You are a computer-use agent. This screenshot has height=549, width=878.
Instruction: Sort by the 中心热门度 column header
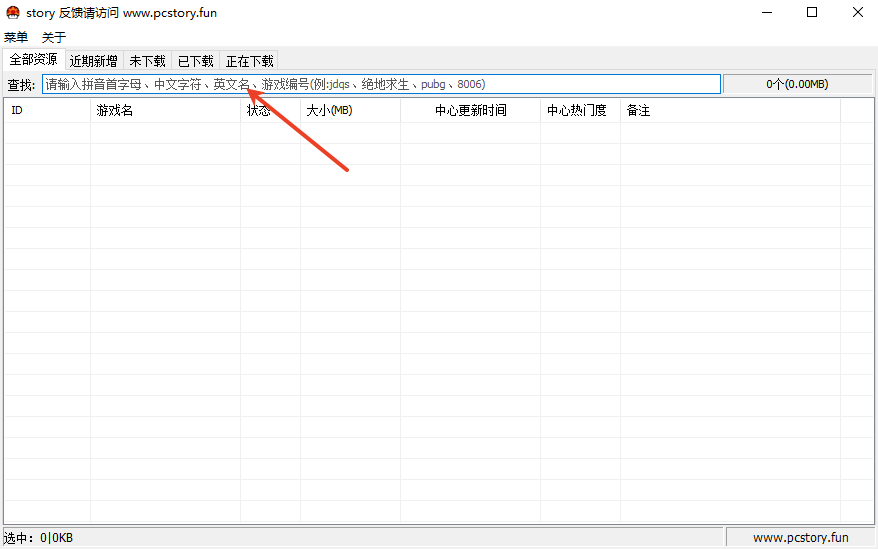click(x=580, y=110)
